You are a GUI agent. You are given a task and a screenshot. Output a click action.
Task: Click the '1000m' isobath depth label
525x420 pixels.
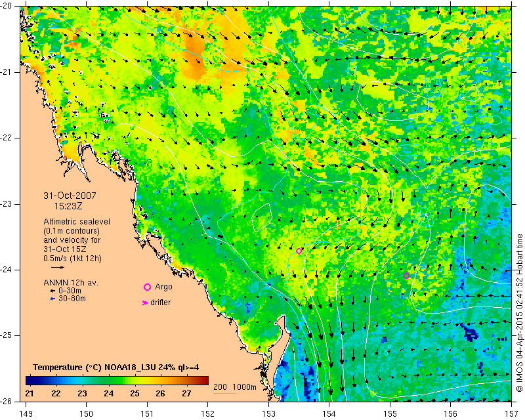[244, 387]
